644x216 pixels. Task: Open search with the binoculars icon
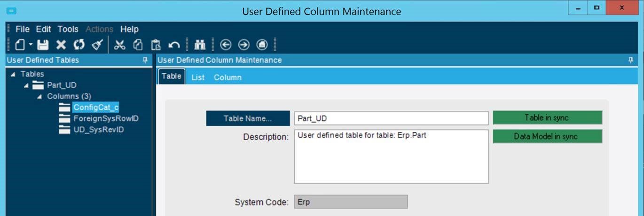(200, 45)
